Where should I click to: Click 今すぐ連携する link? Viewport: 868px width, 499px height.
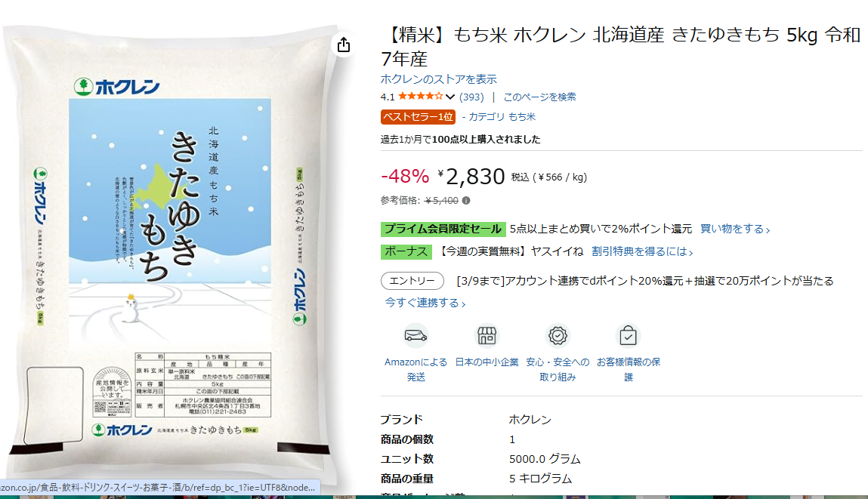click(x=425, y=303)
